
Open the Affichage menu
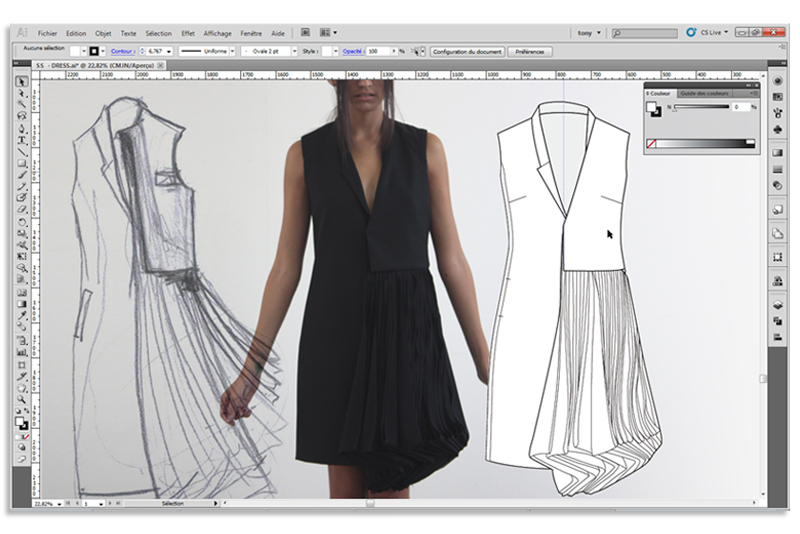[x=217, y=33]
